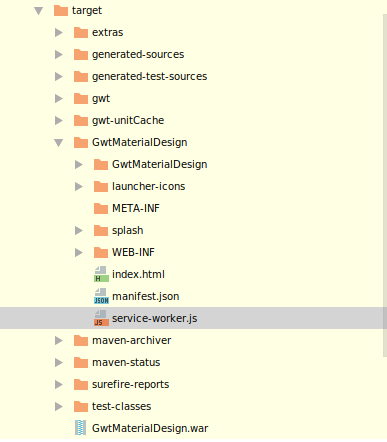Click the surefire-reports folder icon
Viewport: 387px width, 442px height.
click(x=81, y=384)
